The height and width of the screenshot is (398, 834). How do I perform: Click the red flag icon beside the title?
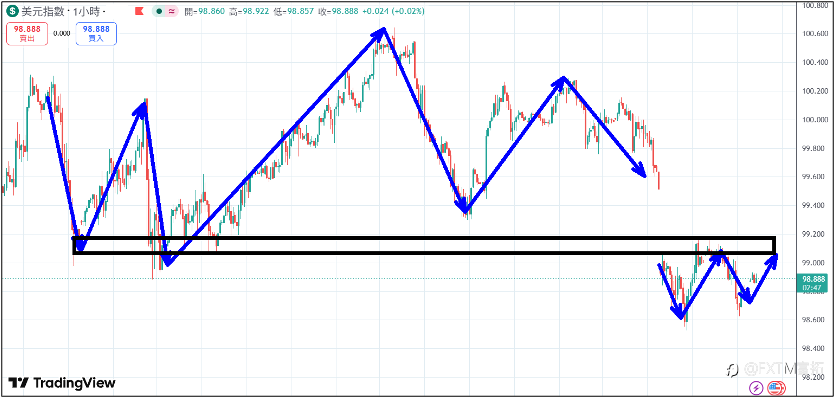(x=139, y=11)
